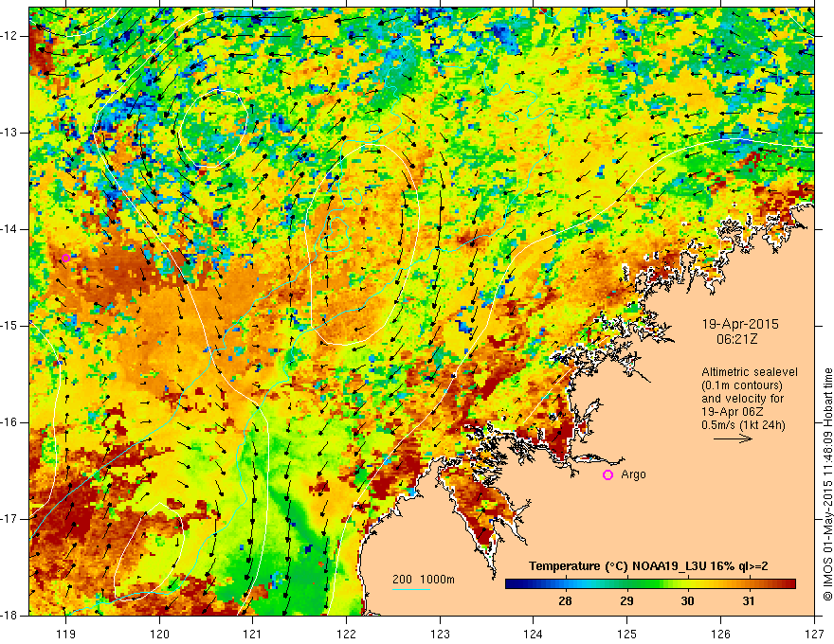834x644 pixels.
Task: Click longitude label 120
Action: click(159, 634)
